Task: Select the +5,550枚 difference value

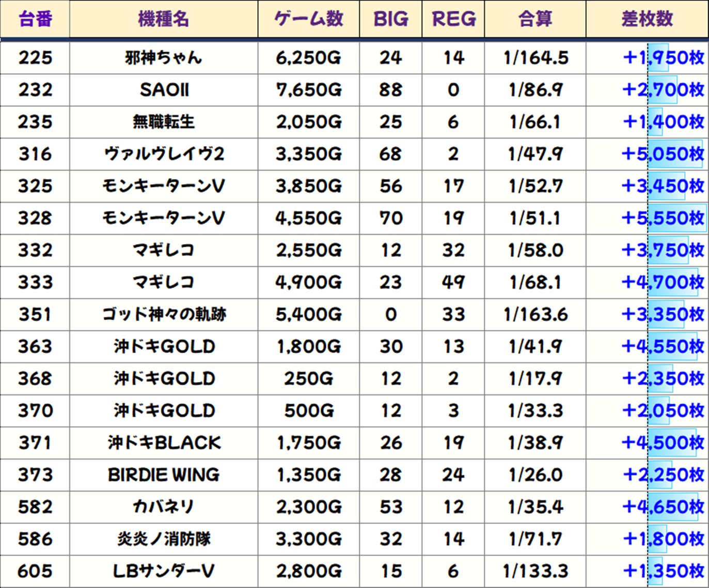Action: pyautogui.click(x=664, y=218)
